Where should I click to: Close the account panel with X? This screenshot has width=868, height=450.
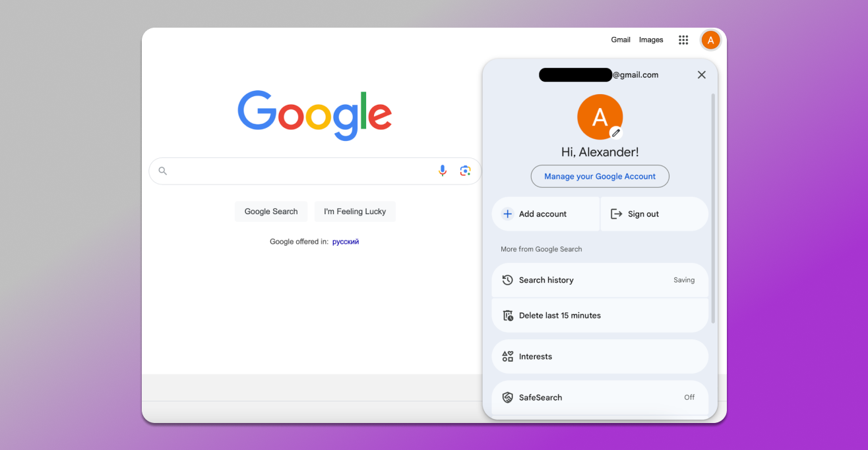coord(702,75)
